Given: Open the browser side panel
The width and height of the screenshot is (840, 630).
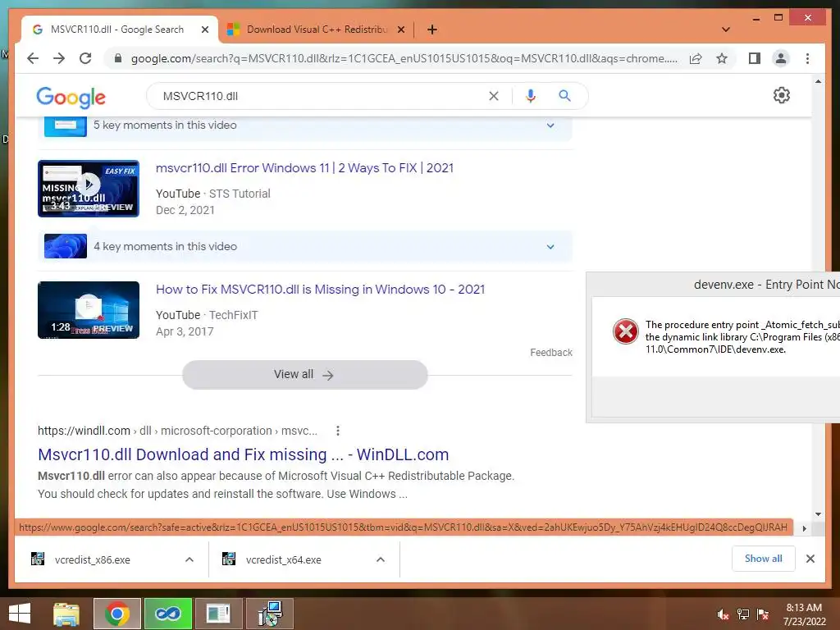Looking at the screenshot, I should tap(755, 58).
